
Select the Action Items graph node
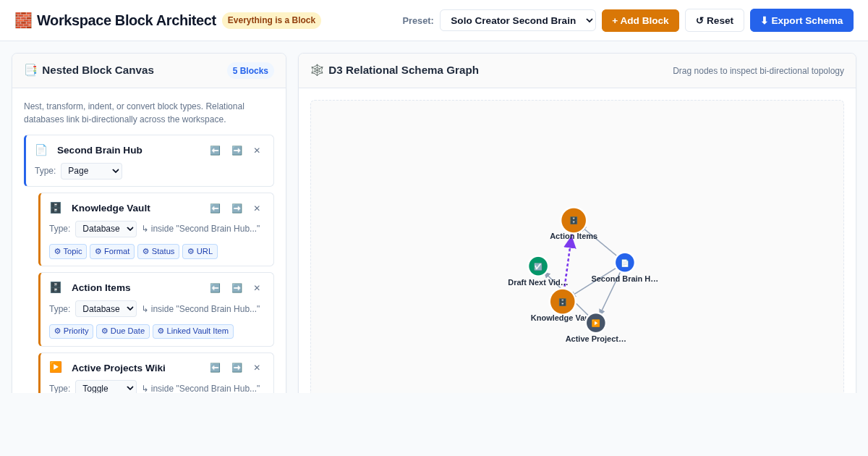pos(574,221)
